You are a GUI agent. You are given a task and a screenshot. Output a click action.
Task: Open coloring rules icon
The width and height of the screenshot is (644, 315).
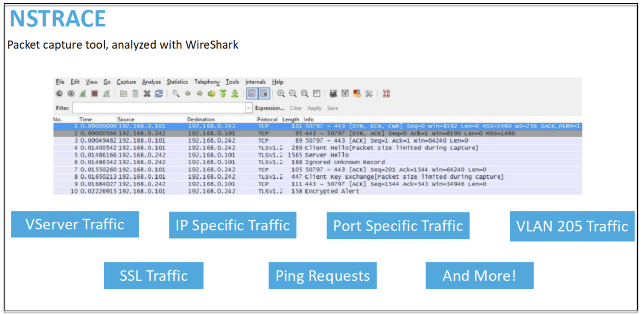[357, 93]
